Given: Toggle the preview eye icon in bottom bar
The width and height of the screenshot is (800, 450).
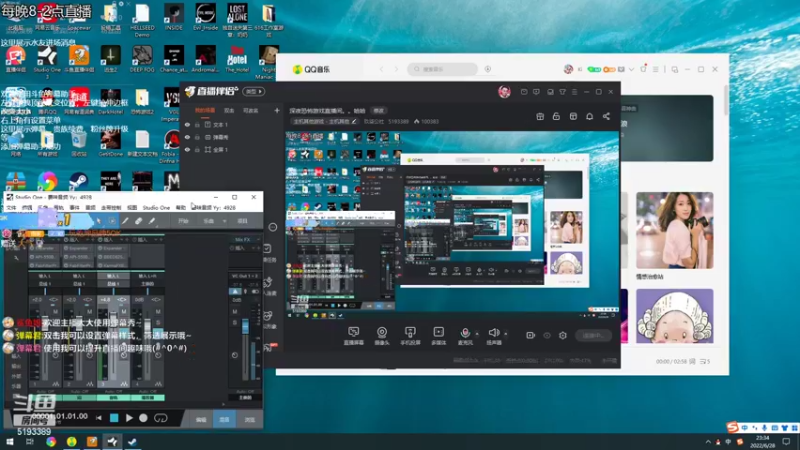Looking at the screenshot, I should coord(547,335).
